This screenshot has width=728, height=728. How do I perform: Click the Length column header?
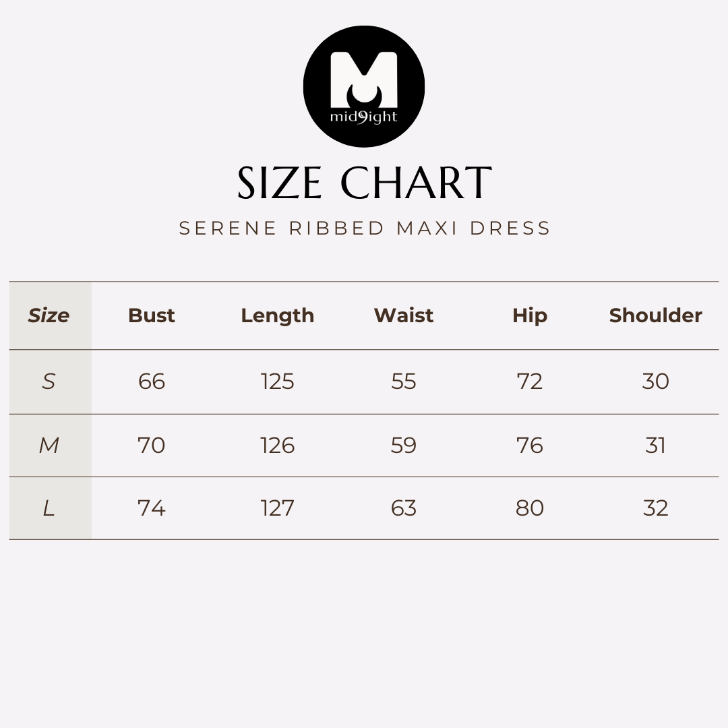pos(278,315)
